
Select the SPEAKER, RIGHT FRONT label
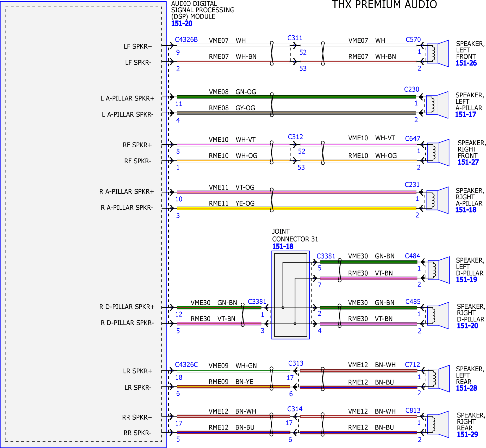472,149
